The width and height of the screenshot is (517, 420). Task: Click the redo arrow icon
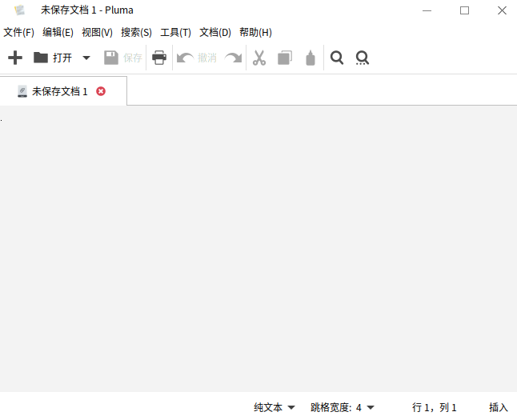pos(233,58)
